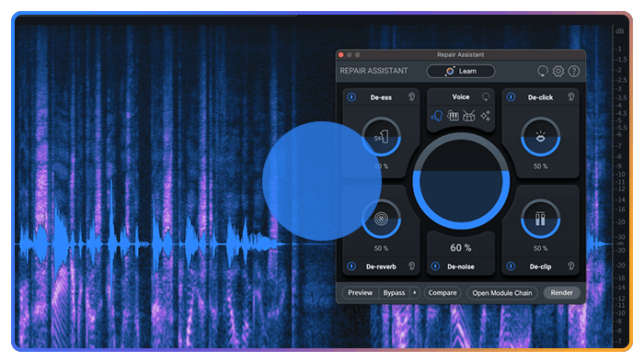Select the musical instrument source icon

(453, 116)
